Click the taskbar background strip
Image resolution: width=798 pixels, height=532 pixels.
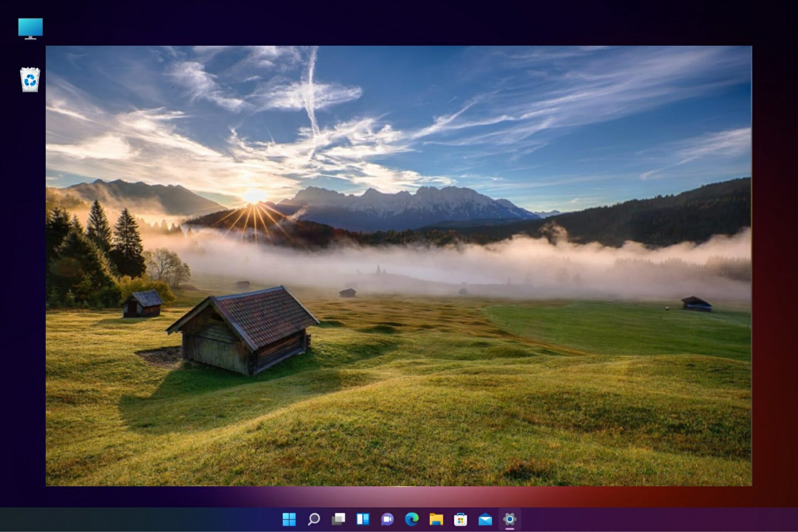pos(166,520)
